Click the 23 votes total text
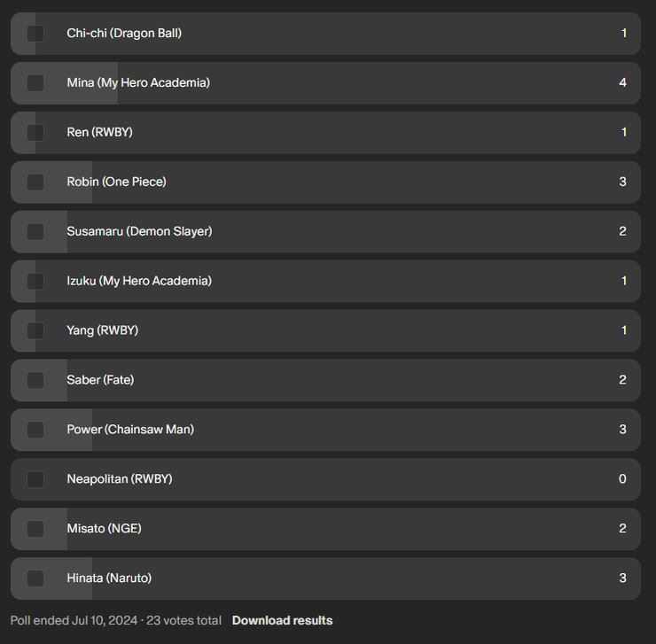 click(184, 620)
